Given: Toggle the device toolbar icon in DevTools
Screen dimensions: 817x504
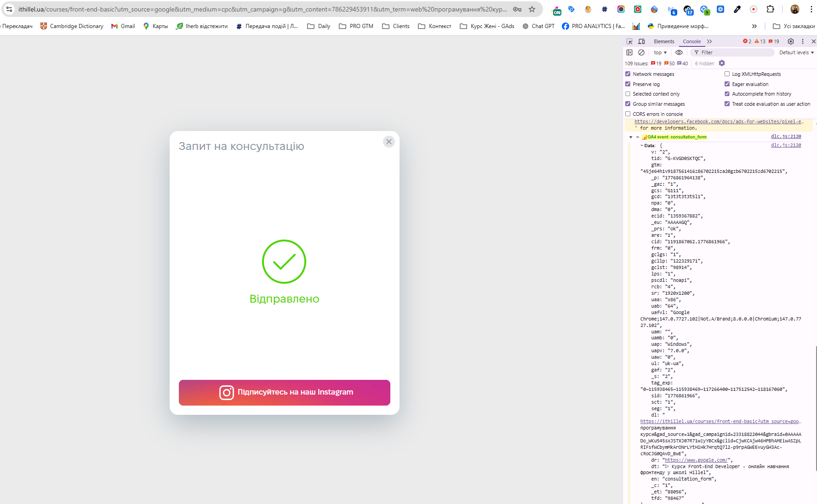Looking at the screenshot, I should (x=642, y=41).
